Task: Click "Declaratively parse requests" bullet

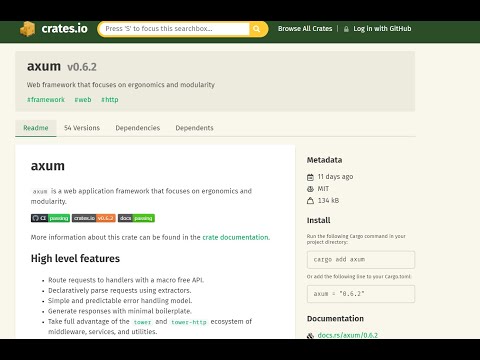Action: point(120,290)
